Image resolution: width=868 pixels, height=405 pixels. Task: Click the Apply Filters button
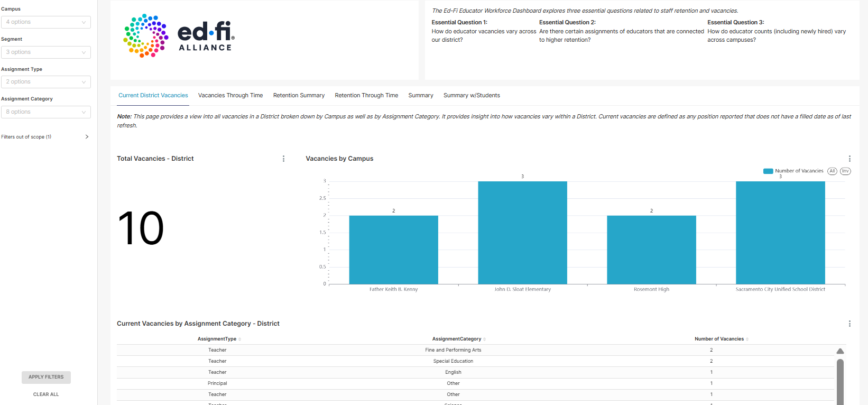click(46, 377)
